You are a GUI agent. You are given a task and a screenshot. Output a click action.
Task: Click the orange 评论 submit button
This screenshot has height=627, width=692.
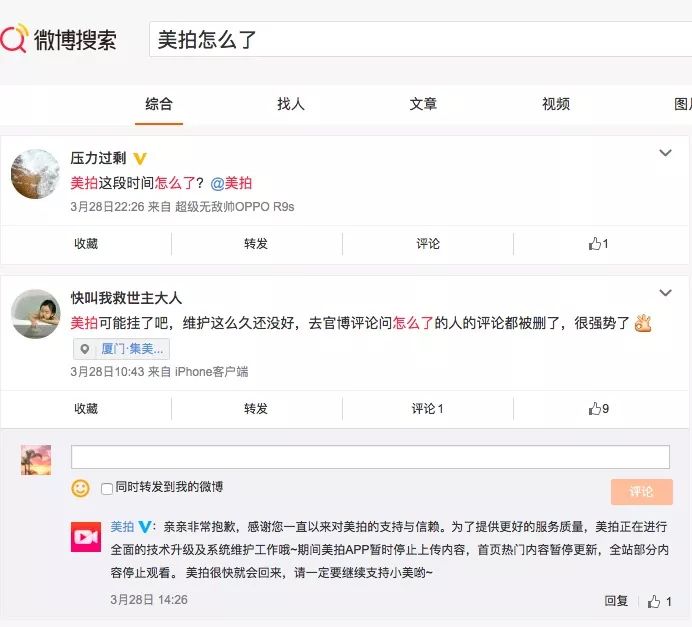[642, 492]
